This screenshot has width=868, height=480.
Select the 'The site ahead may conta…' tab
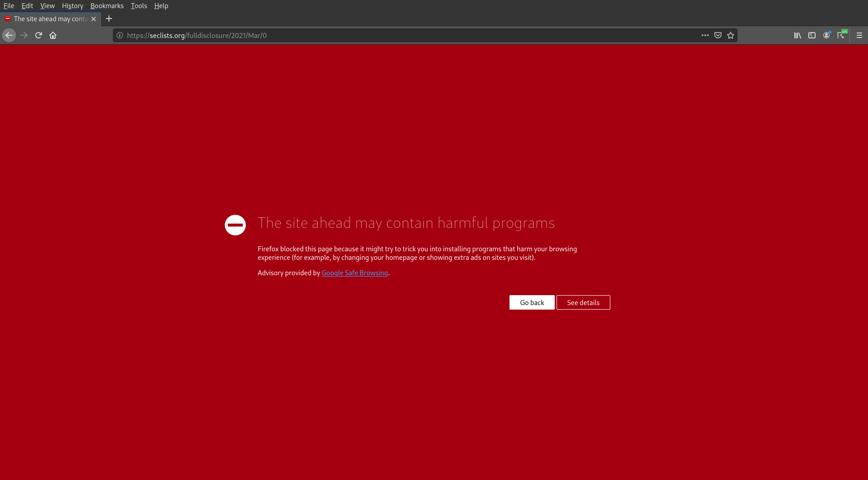click(50, 19)
